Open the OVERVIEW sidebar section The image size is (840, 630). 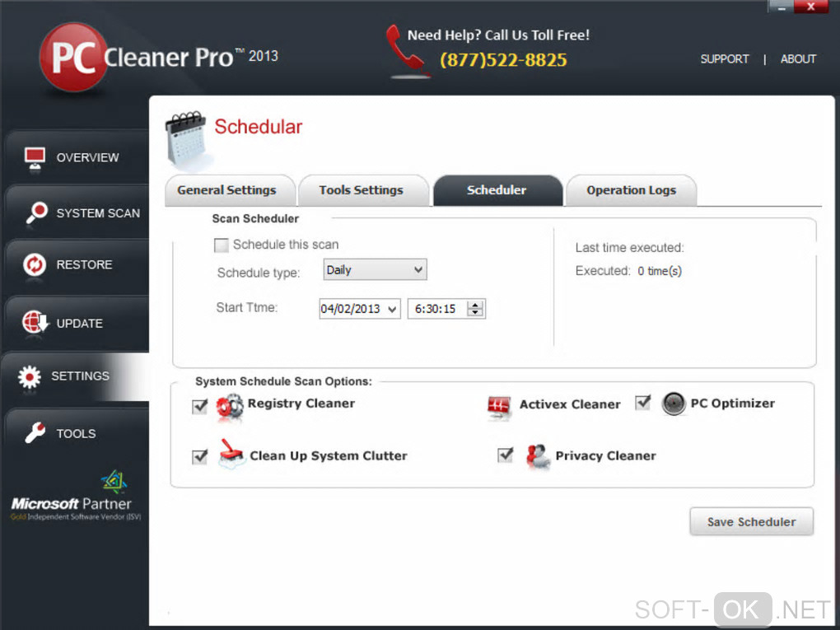point(76,157)
